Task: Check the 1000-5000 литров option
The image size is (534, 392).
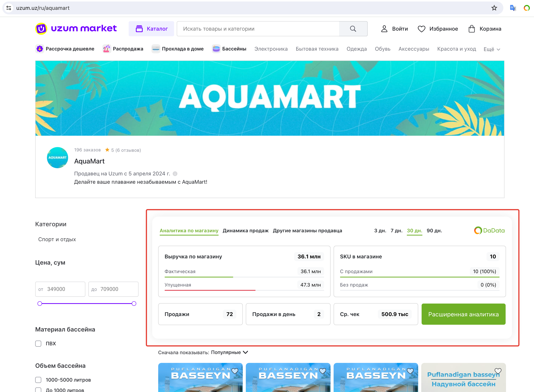Action: pyautogui.click(x=38, y=380)
